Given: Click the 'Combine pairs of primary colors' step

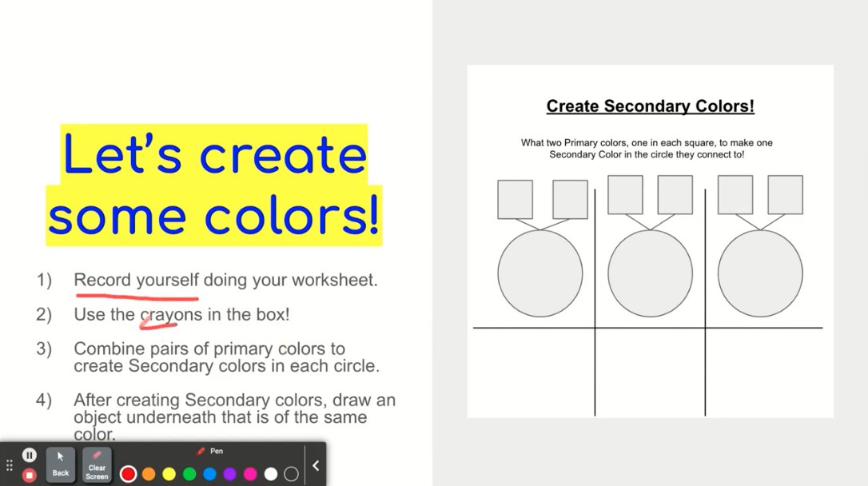Looking at the screenshot, I should (226, 357).
